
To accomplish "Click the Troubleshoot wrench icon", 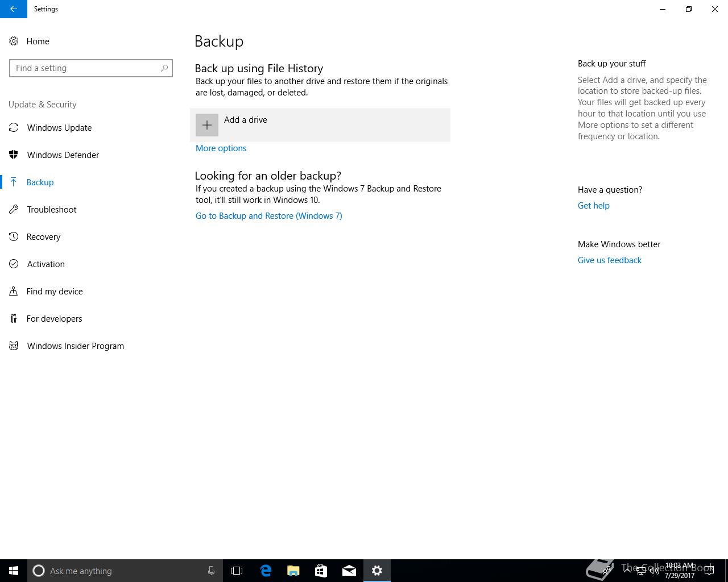I will pyautogui.click(x=14, y=209).
